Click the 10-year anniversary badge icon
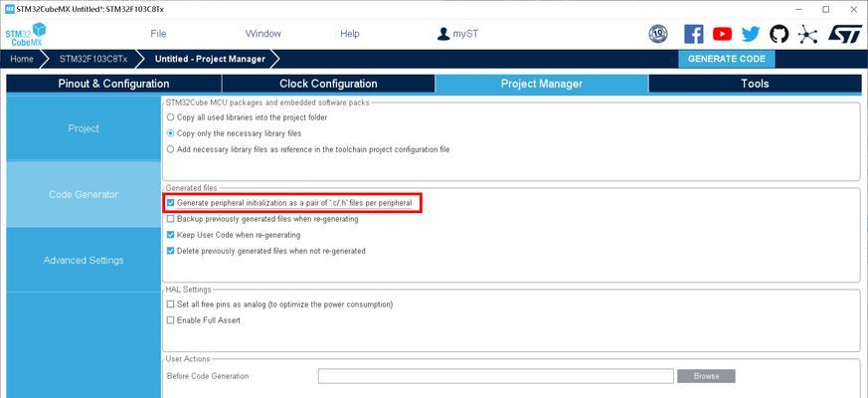Image resolution: width=868 pixels, height=398 pixels. (x=657, y=35)
